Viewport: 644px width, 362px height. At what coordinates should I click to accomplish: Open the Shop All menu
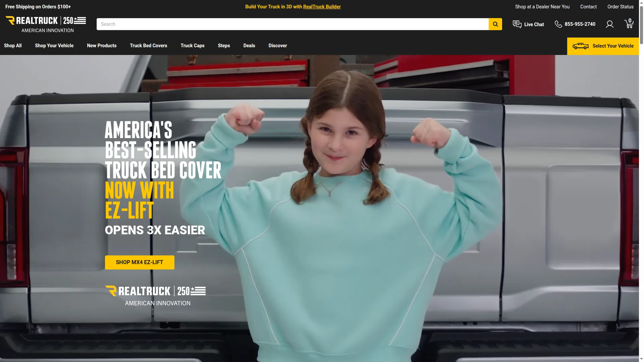pos(13,46)
